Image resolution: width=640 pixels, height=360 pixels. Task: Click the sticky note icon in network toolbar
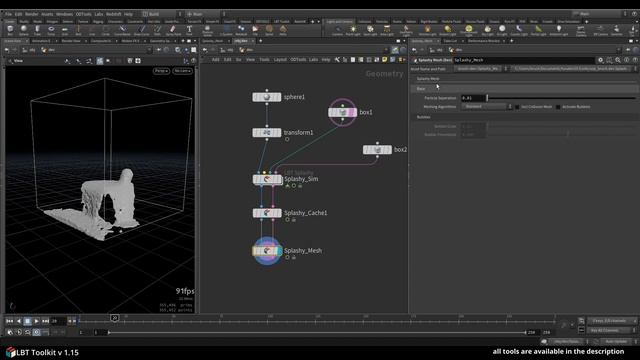(x=384, y=60)
